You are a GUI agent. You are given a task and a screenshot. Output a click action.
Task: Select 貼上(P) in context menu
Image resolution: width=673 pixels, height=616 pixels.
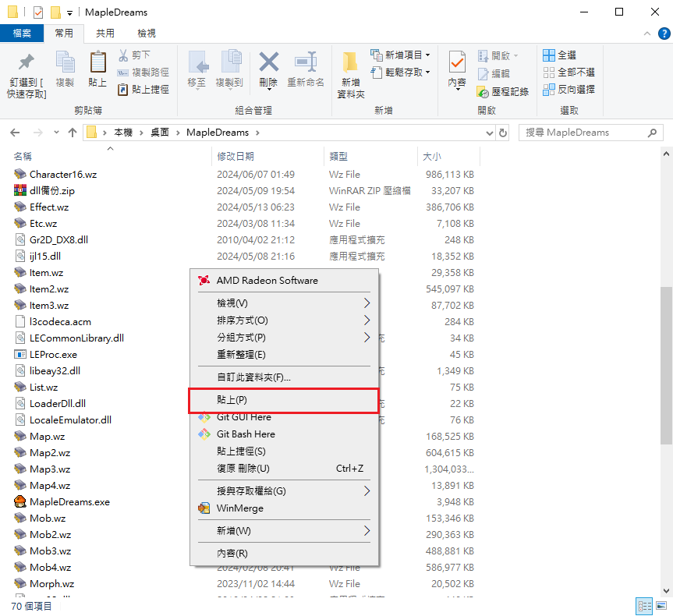pyautogui.click(x=284, y=401)
